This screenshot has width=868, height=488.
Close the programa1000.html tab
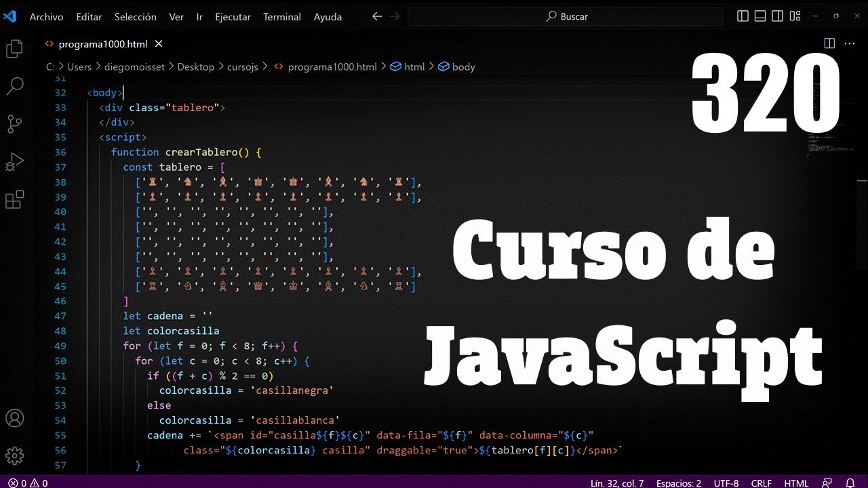(159, 44)
